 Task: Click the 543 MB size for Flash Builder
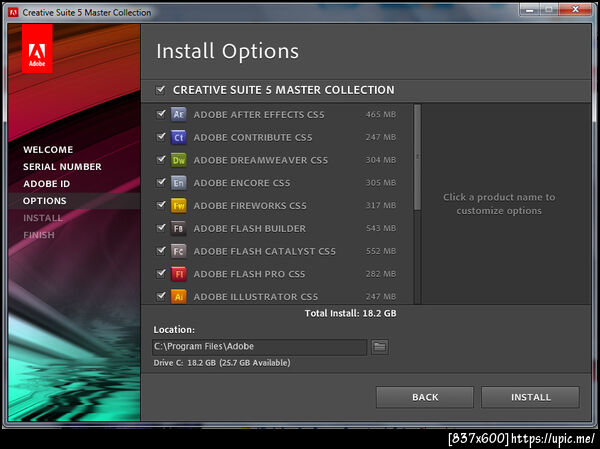381,228
